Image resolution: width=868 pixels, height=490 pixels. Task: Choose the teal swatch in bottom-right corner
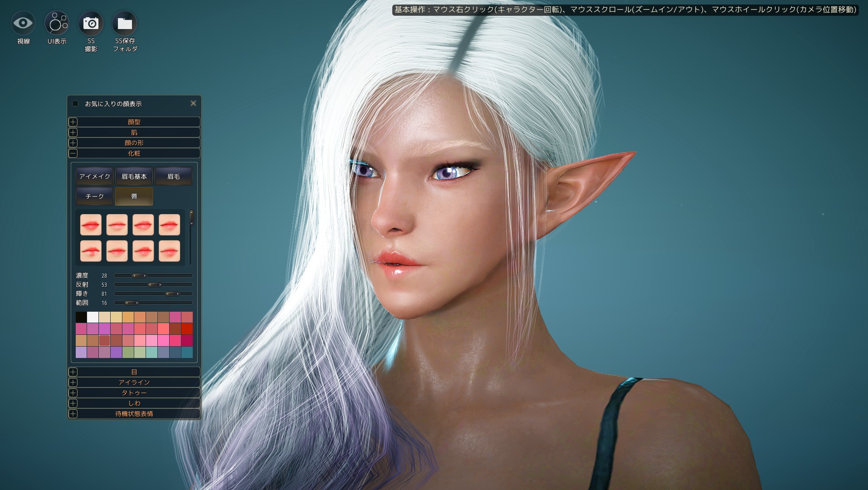click(x=187, y=352)
